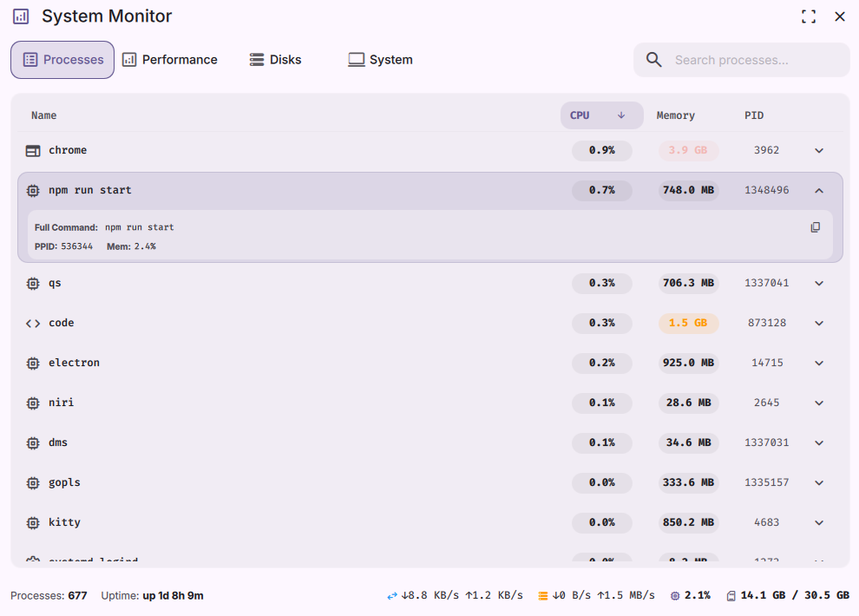The height and width of the screenshot is (616, 859).
Task: Collapse the npm run start details
Action: click(818, 191)
